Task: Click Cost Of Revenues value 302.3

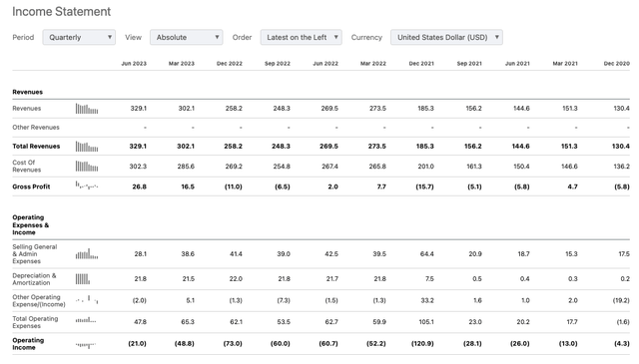Action: coord(138,167)
